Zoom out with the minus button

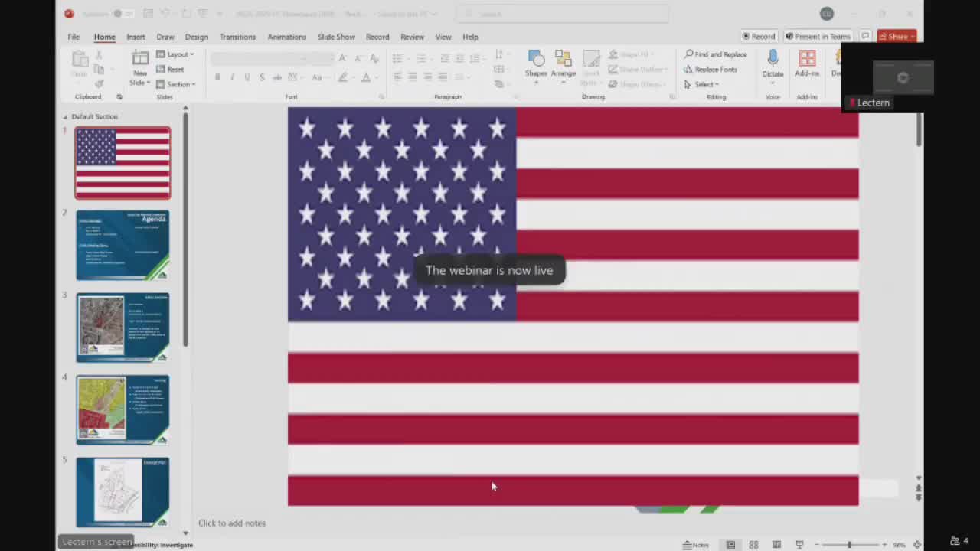(x=817, y=544)
